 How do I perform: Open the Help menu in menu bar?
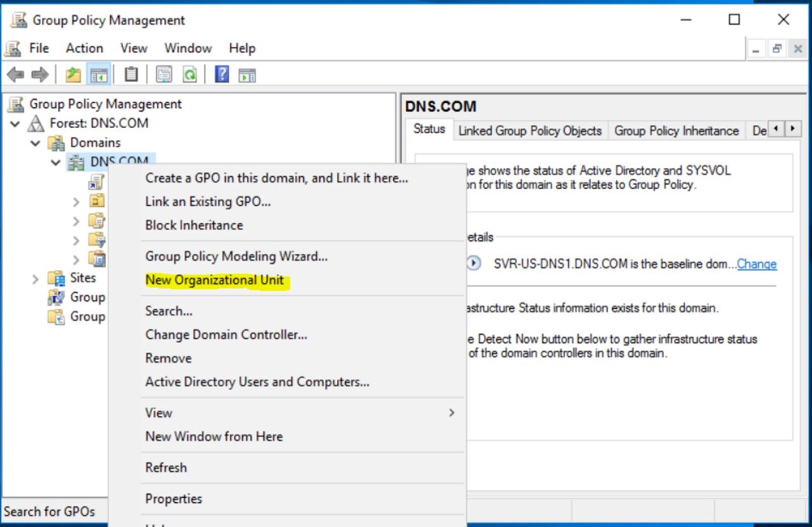[242, 48]
